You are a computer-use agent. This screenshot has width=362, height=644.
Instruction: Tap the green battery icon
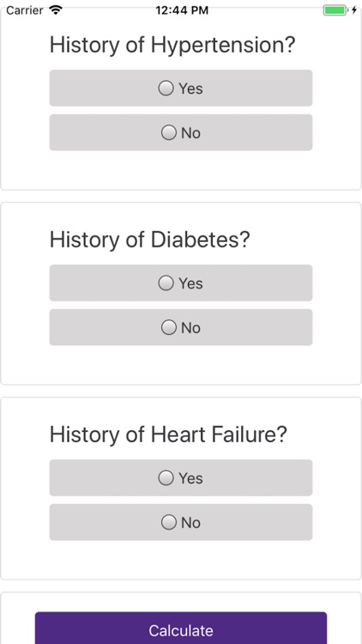click(x=335, y=10)
